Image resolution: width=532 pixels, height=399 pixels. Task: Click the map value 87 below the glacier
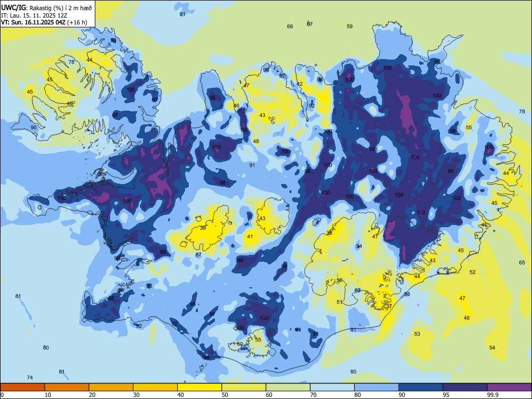[198, 254]
